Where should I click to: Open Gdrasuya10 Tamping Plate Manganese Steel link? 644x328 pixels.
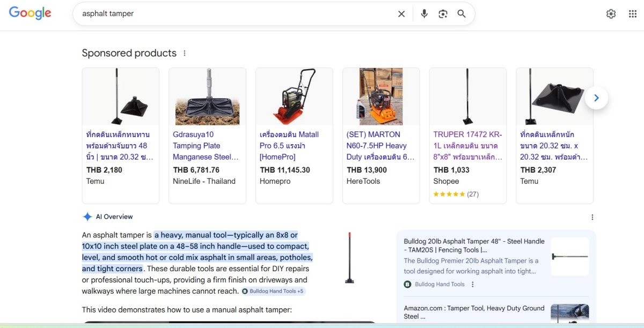(206, 146)
